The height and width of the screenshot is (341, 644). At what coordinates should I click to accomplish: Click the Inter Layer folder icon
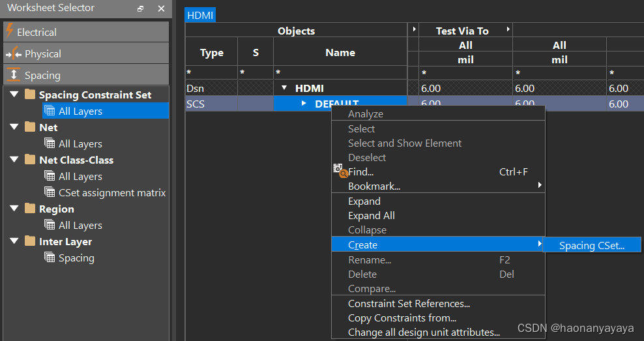[x=29, y=241]
